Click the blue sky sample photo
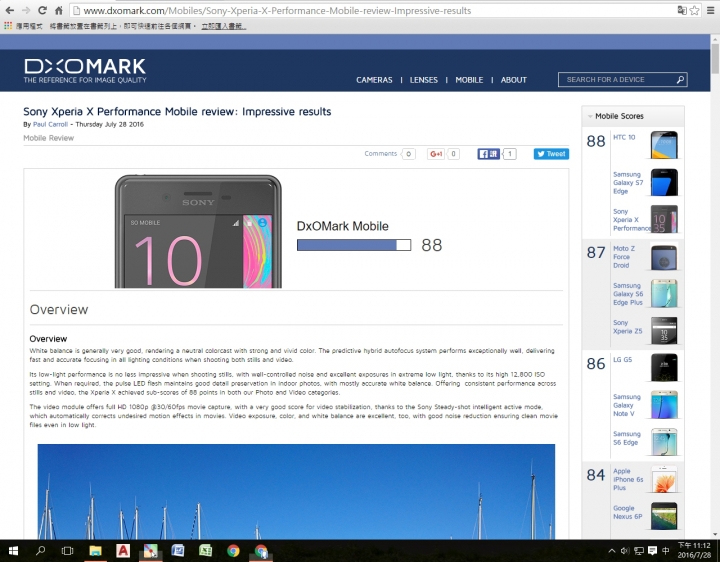720x562 pixels. click(x=296, y=491)
